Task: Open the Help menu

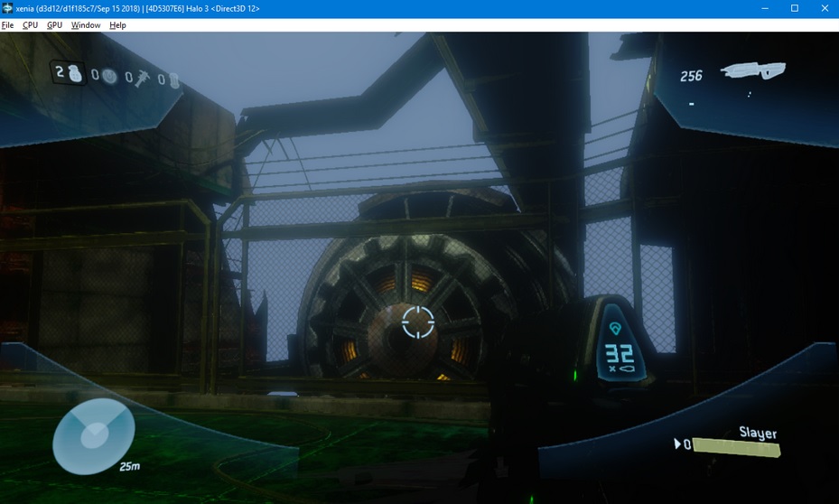Action: [117, 25]
